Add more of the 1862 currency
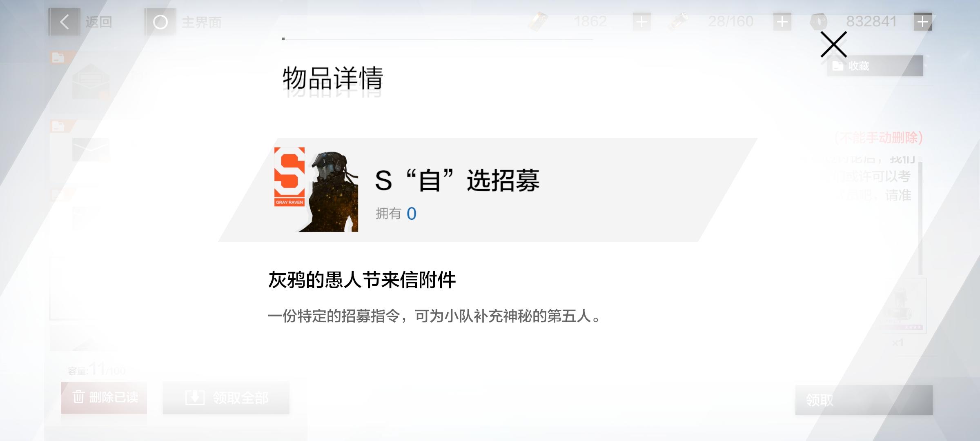 click(641, 22)
